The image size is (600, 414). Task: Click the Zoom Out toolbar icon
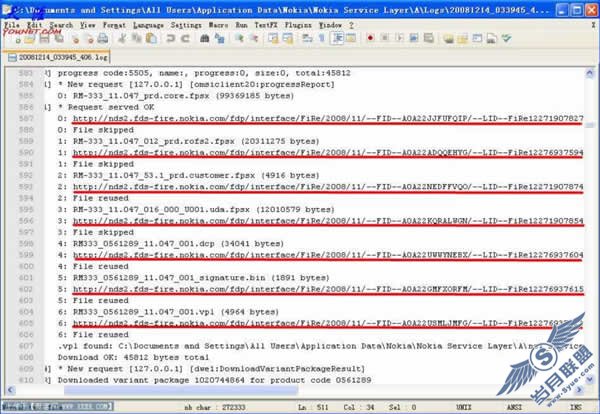[x=254, y=39]
